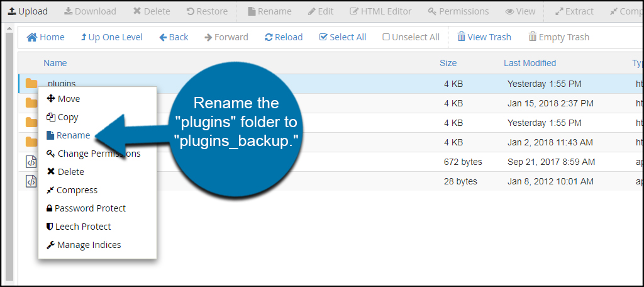Click the Forward navigation button

[x=226, y=37]
